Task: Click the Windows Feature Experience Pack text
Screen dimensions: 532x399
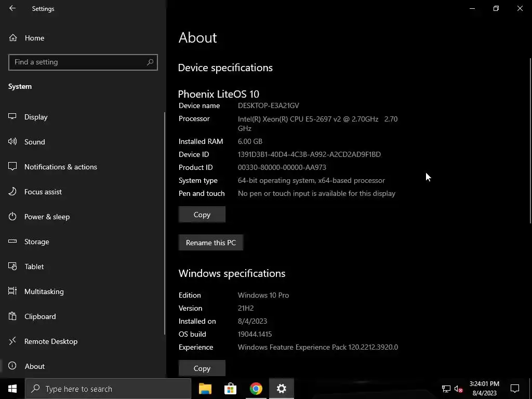Action: click(318, 347)
